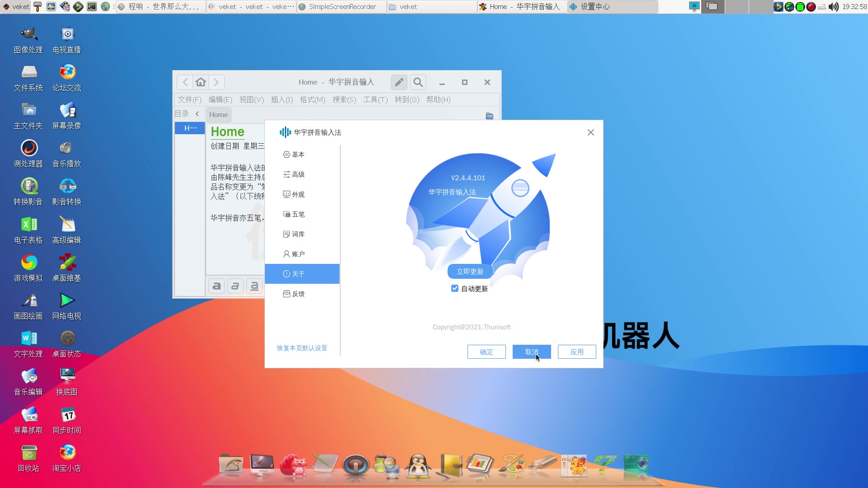
Task: Select the Home page path tab
Action: click(219, 115)
